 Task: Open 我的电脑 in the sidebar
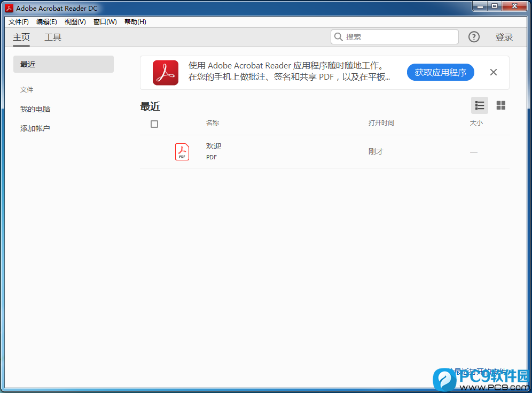point(35,109)
